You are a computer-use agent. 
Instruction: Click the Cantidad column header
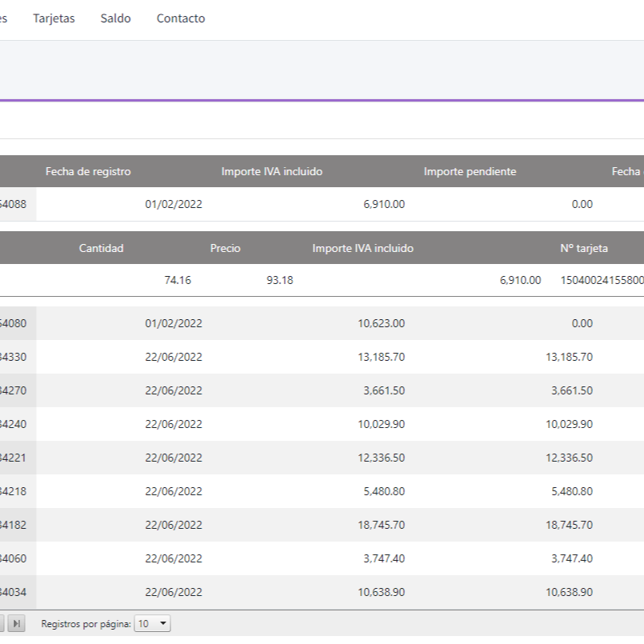point(101,248)
